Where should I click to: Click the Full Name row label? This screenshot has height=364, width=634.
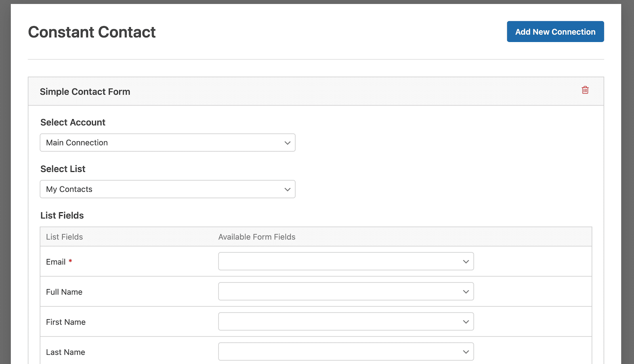pyautogui.click(x=64, y=292)
